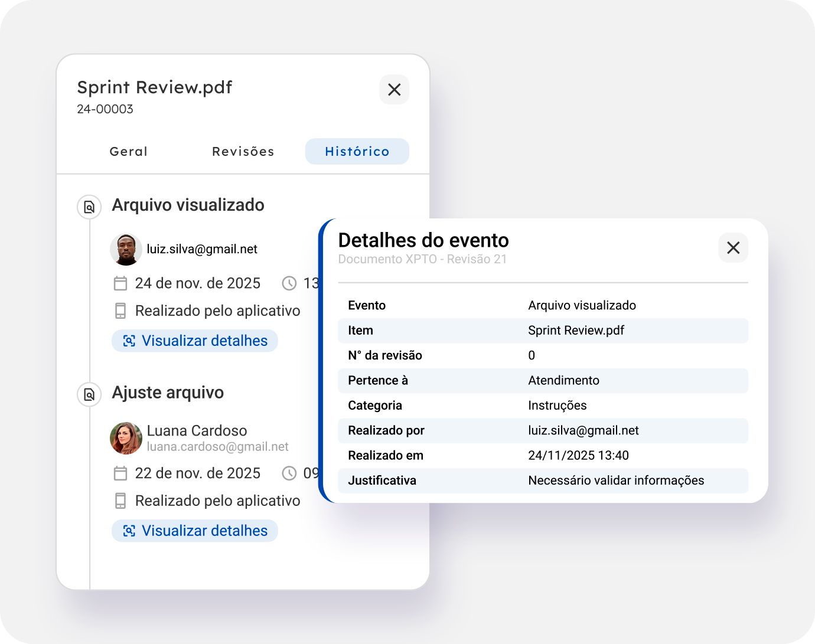
Task: Select the Histórico tab
Action: click(357, 152)
